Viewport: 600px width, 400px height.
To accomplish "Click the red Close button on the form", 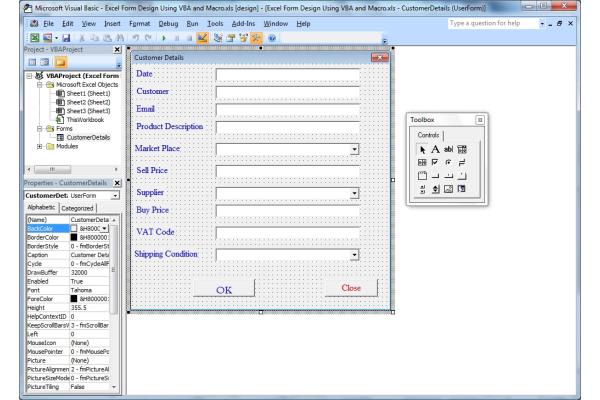I will pos(351,288).
